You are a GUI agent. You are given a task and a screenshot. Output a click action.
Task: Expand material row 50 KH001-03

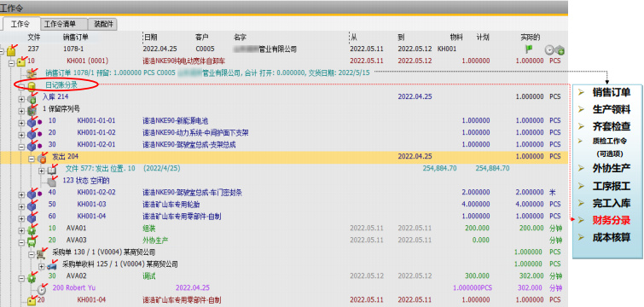coord(21,206)
